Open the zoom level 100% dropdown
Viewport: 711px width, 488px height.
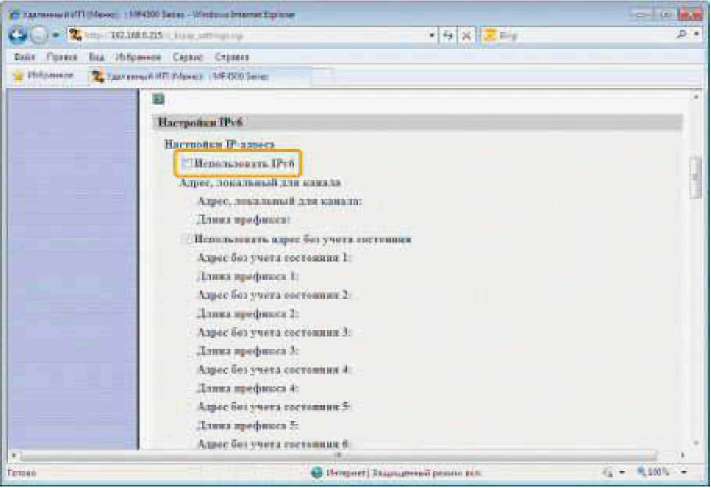click(684, 471)
